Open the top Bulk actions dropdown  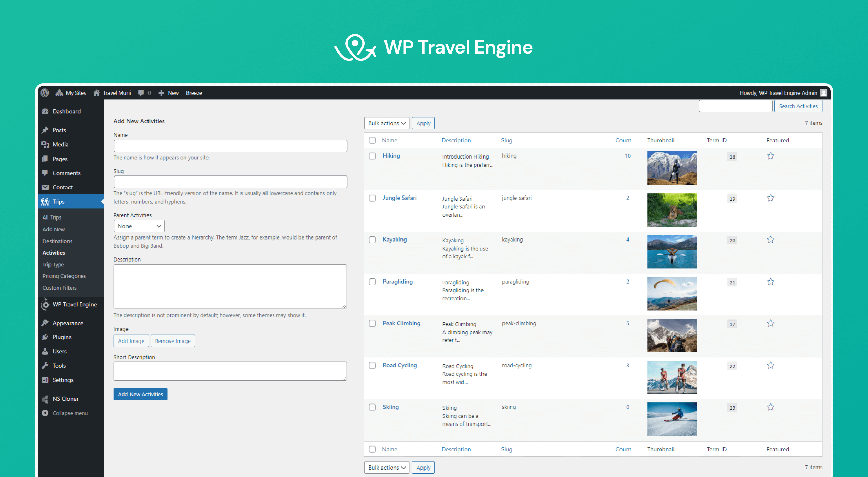[387, 123]
